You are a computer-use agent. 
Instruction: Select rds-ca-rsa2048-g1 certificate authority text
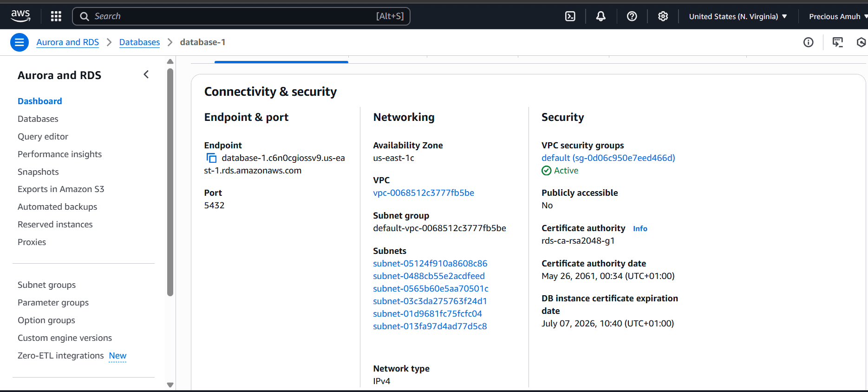coord(578,241)
